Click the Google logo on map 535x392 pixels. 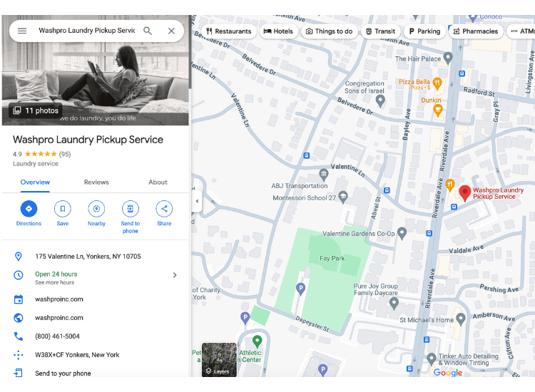[x=448, y=373]
